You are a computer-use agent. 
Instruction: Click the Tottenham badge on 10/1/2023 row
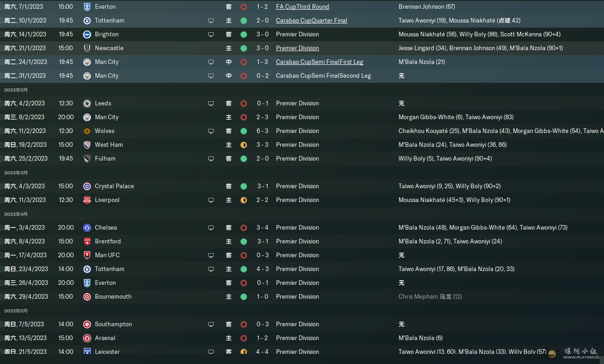[87, 21]
